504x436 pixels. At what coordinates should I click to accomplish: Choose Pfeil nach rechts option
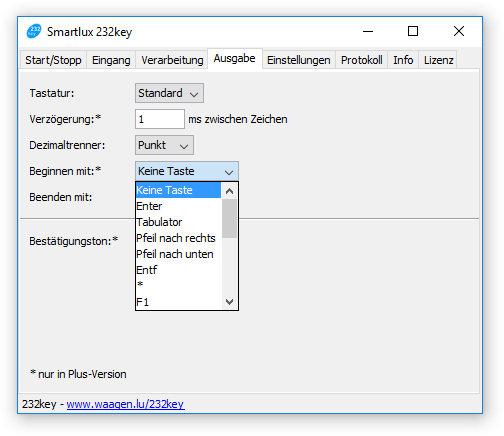point(178,238)
